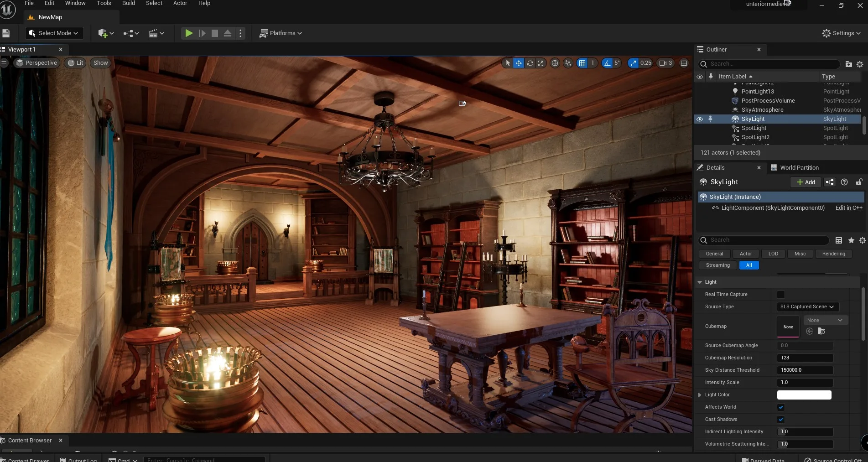868x462 pixels.
Task: Open the Blueprints toolbar dropdown
Action: coord(131,33)
